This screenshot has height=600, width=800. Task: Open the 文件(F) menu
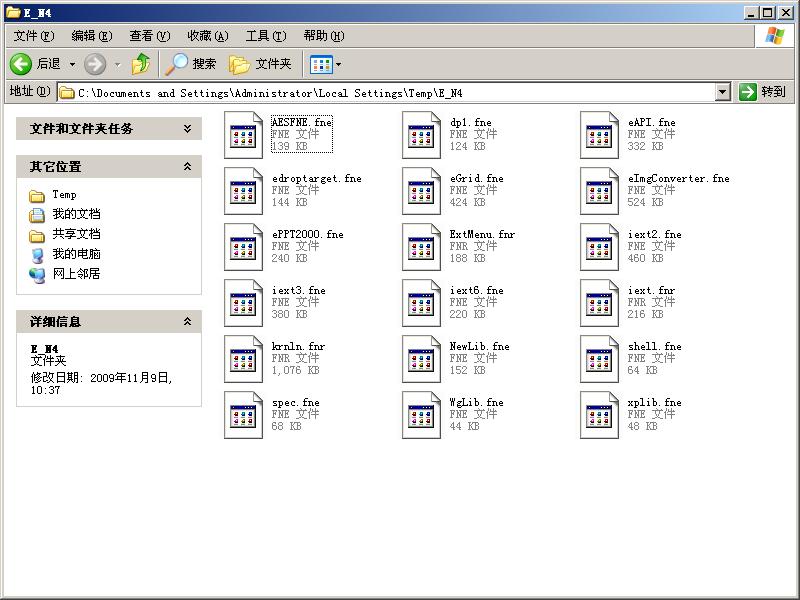tap(34, 36)
